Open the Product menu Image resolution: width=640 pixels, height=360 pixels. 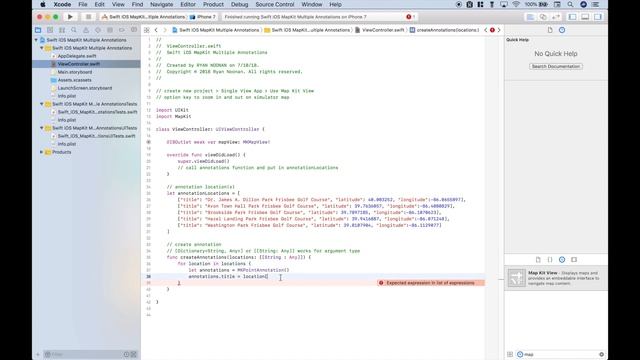(213, 4)
